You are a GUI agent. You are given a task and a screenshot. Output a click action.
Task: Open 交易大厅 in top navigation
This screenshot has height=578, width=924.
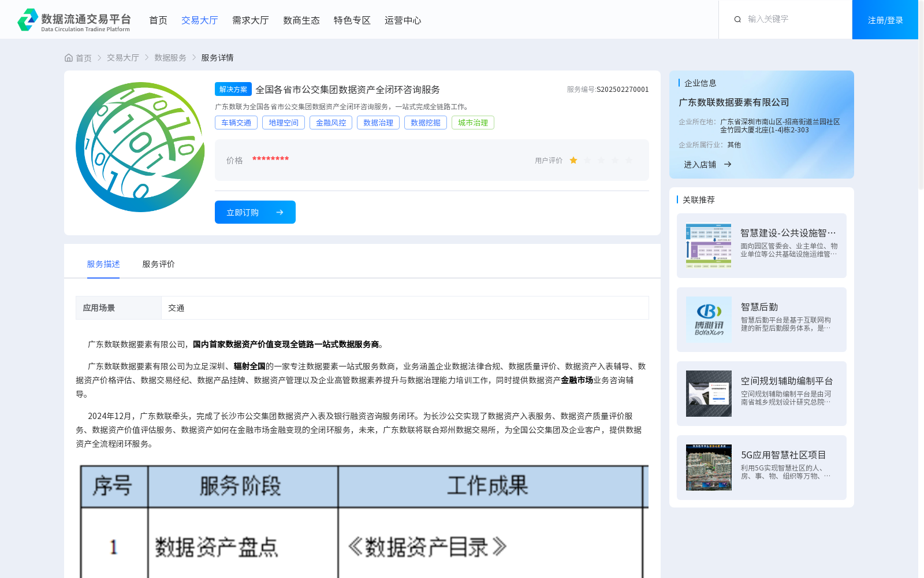(200, 20)
